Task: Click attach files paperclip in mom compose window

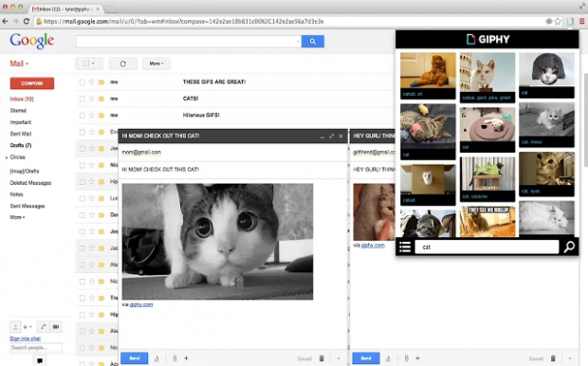Action: pos(175,358)
